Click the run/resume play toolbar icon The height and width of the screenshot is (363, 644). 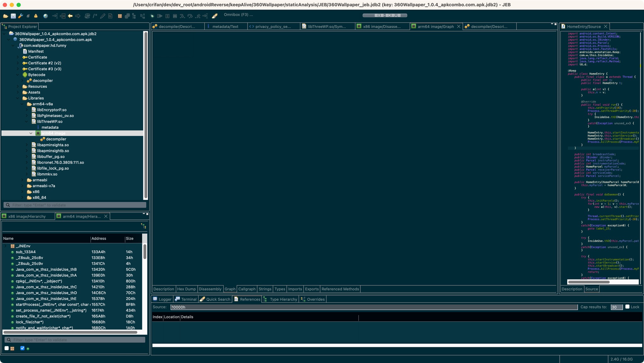coord(160,16)
